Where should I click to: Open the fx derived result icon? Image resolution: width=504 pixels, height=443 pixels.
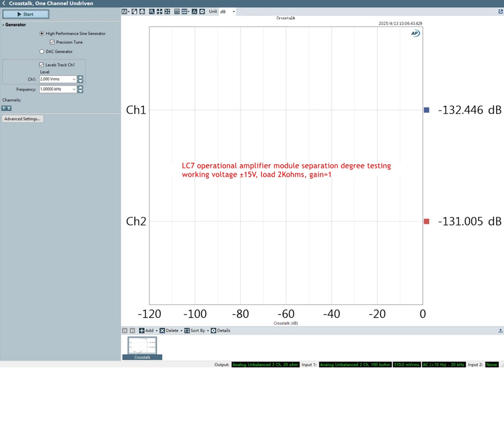coord(195,11)
